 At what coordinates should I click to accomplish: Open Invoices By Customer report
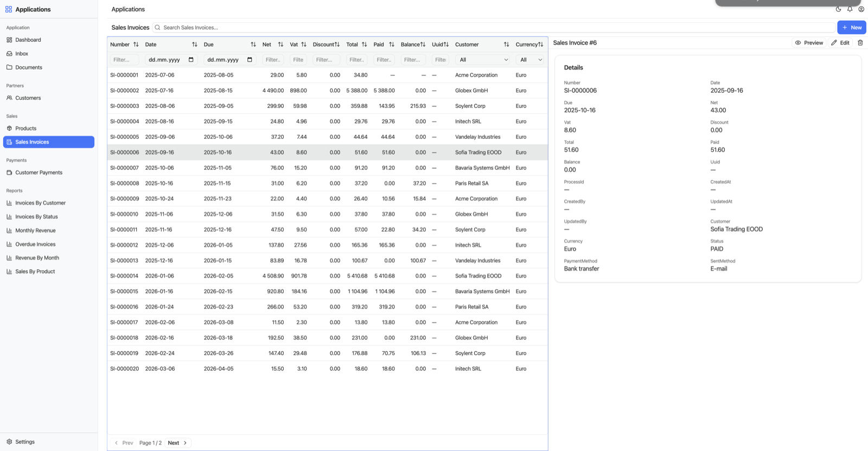[49, 203]
